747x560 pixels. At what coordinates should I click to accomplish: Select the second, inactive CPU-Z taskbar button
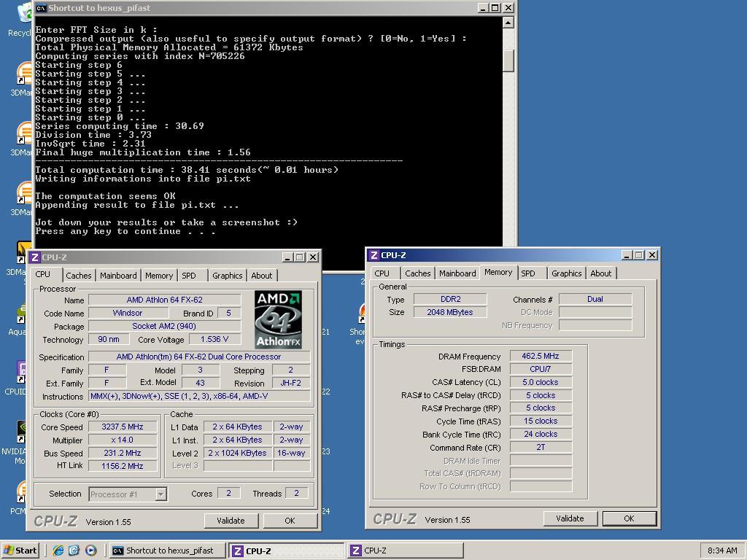pyautogui.click(x=406, y=551)
